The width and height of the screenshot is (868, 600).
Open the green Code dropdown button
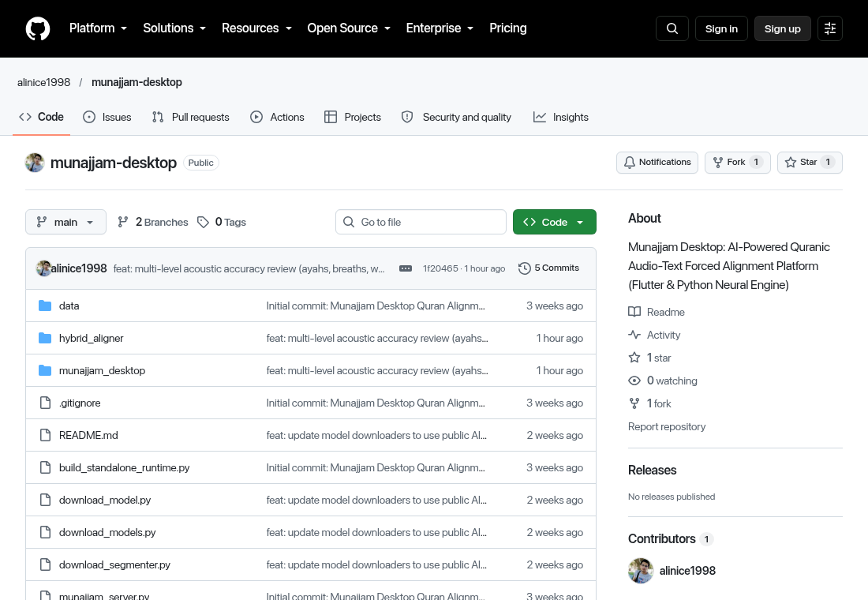(x=554, y=222)
